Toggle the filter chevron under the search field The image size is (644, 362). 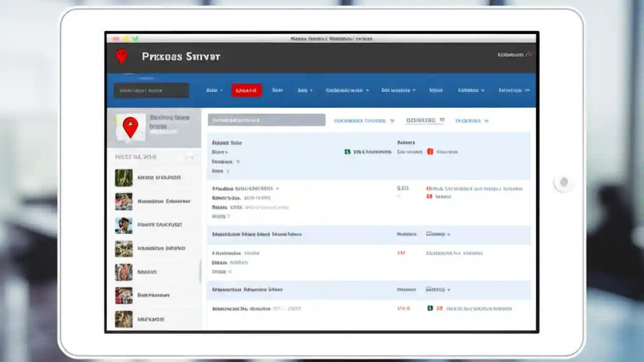tap(238, 161)
